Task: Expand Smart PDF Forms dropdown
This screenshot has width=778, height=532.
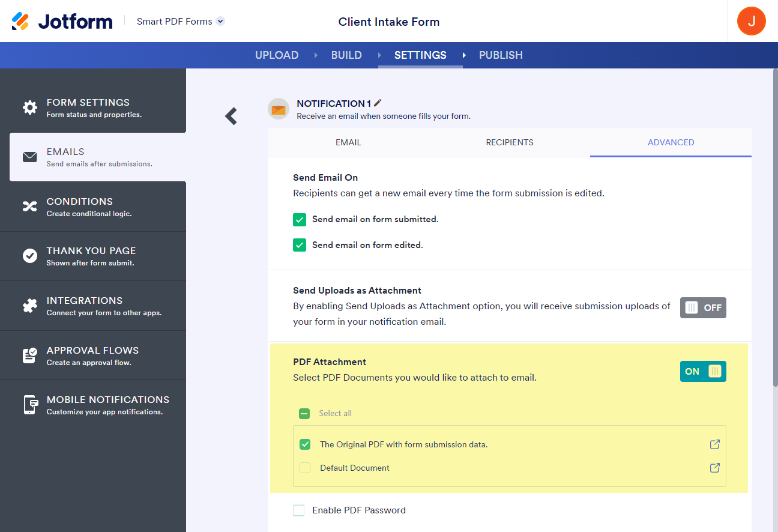Action: pos(220,22)
